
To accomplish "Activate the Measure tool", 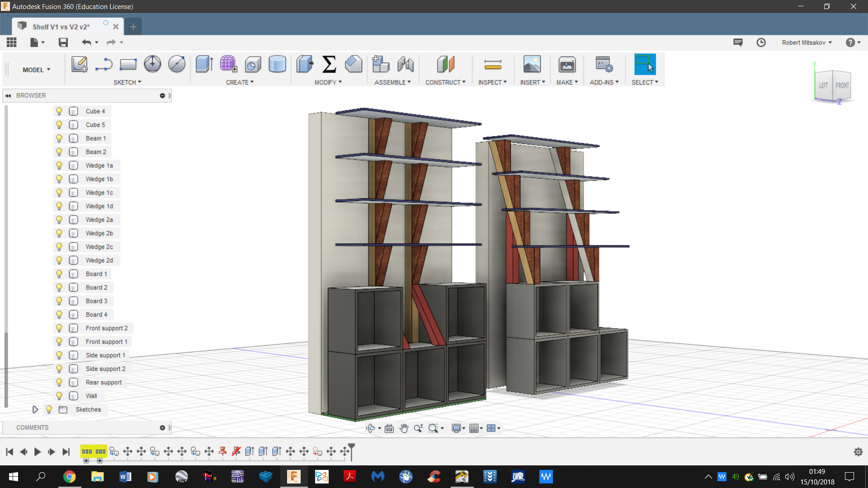I will [x=493, y=64].
